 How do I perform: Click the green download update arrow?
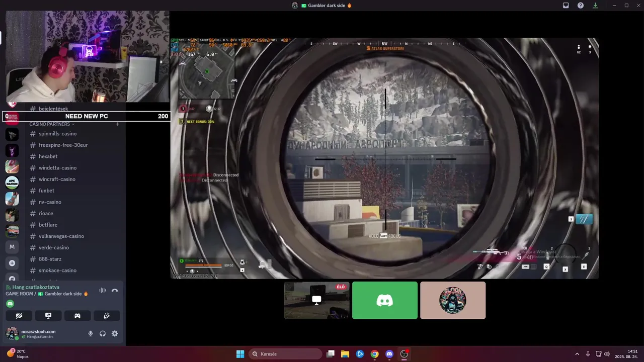(x=596, y=6)
